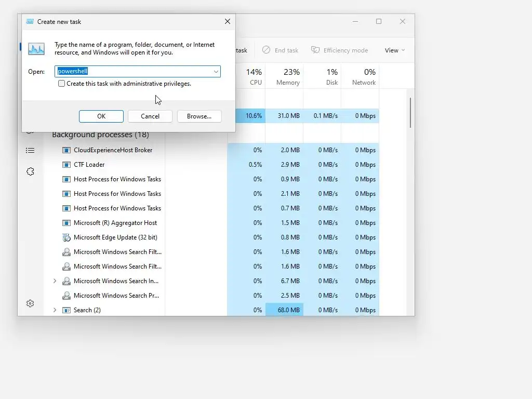This screenshot has width=532, height=399.
Task: Open the dropdown arrow in Open field
Action: point(216,72)
